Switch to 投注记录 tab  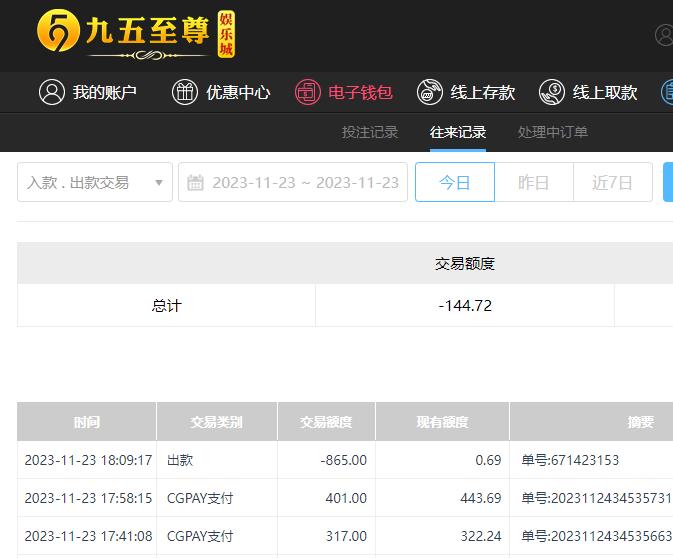(370, 132)
